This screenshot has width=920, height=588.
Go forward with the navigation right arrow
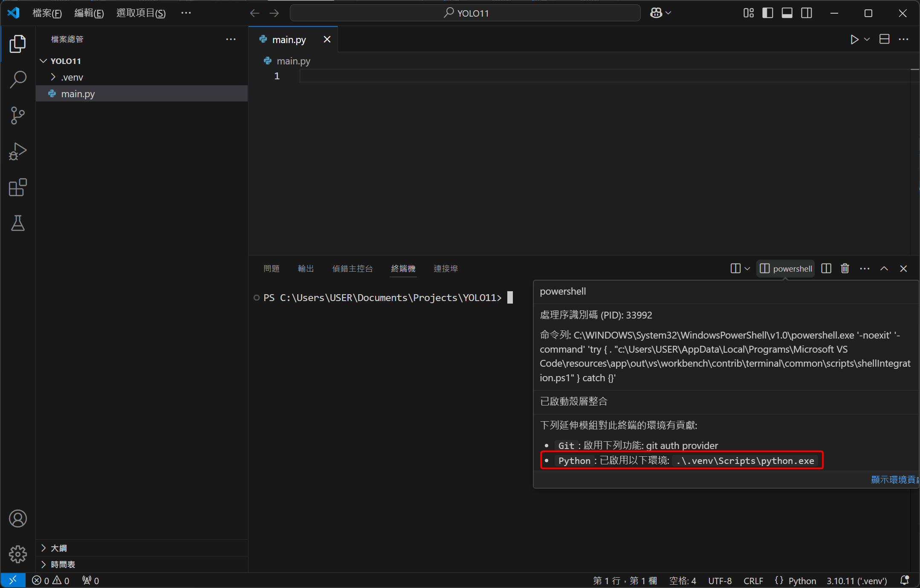pyautogui.click(x=274, y=13)
